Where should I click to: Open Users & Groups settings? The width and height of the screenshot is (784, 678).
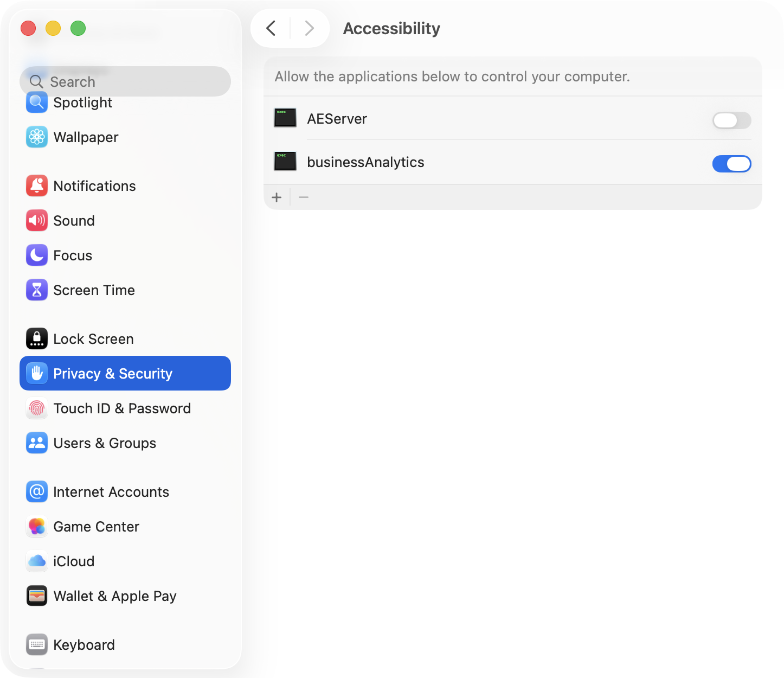[x=105, y=443]
